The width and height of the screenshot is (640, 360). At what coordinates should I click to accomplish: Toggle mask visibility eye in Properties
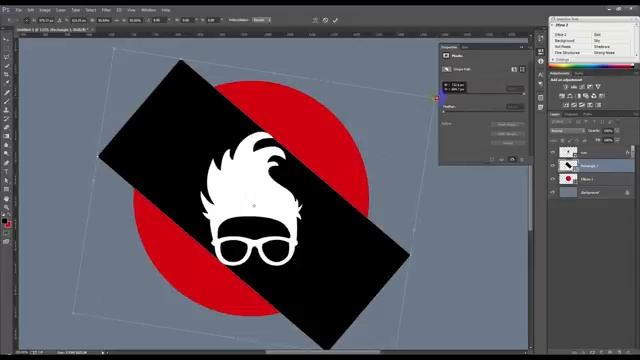tap(512, 160)
